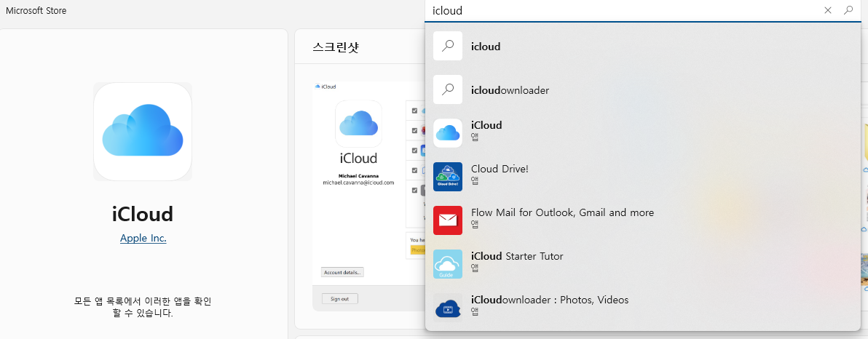Clear the search box with the X icon
Image resolution: width=868 pixels, height=339 pixels.
tap(828, 10)
